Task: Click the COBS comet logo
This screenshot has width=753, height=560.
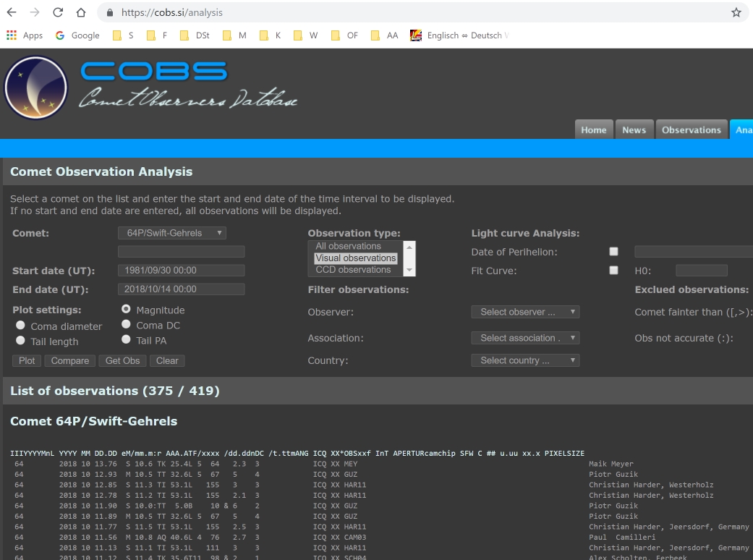Action: 36,88
